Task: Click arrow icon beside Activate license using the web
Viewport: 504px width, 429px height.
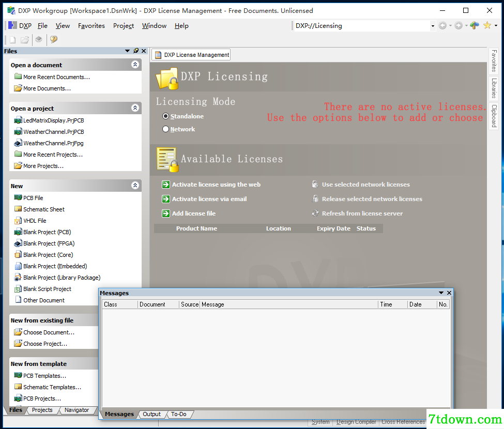Action: pos(165,185)
